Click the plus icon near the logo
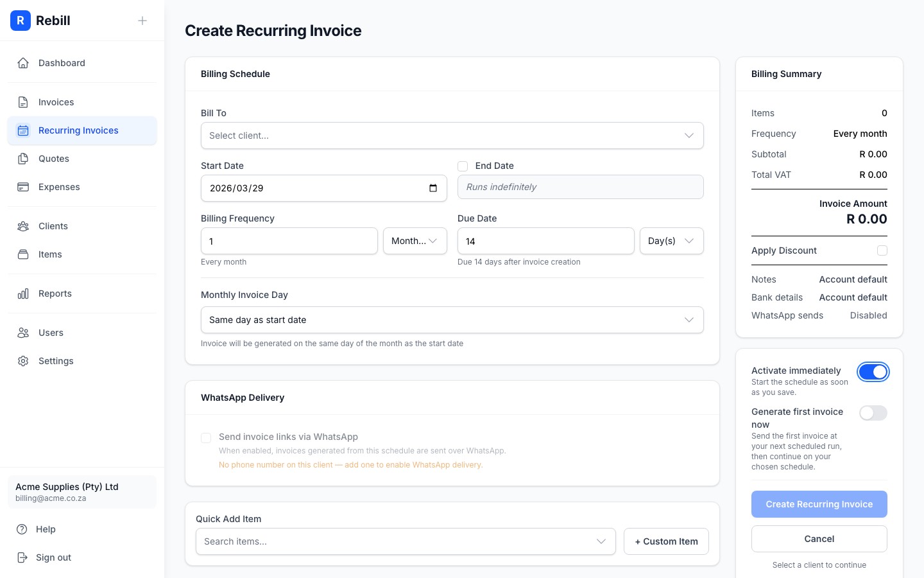 (142, 21)
